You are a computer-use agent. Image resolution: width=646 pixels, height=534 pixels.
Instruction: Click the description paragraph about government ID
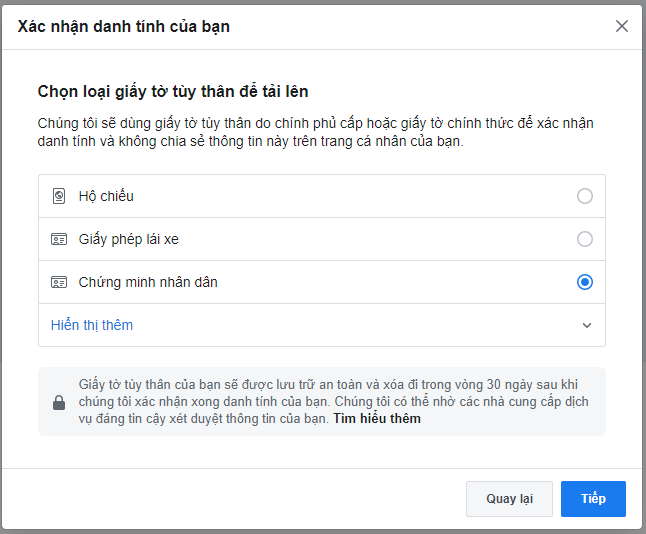316,132
